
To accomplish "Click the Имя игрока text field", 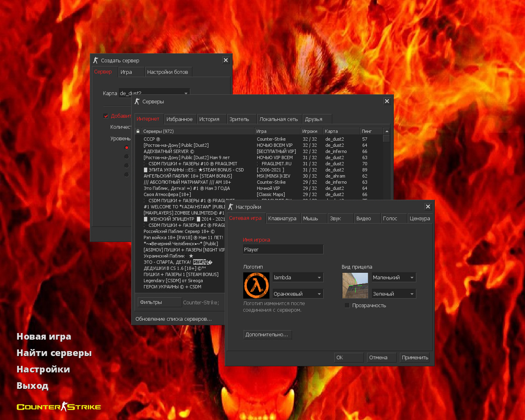I will (x=283, y=250).
